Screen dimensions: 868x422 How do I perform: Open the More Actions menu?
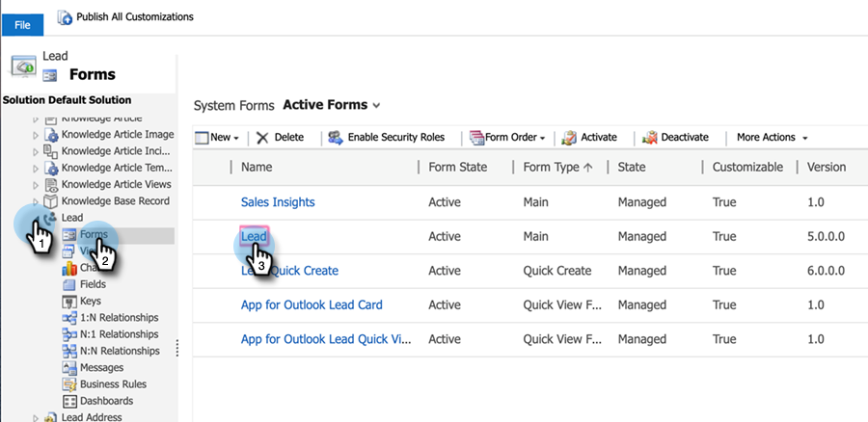772,138
